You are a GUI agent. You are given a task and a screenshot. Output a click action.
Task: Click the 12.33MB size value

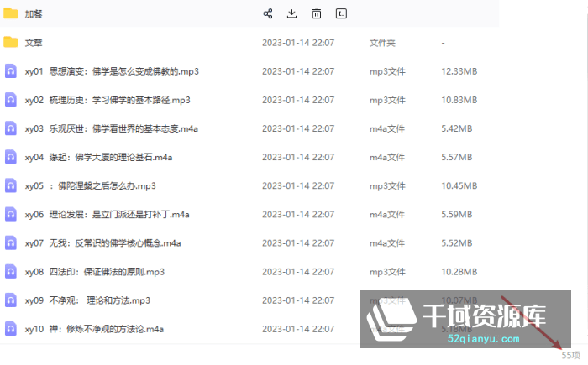tap(459, 71)
